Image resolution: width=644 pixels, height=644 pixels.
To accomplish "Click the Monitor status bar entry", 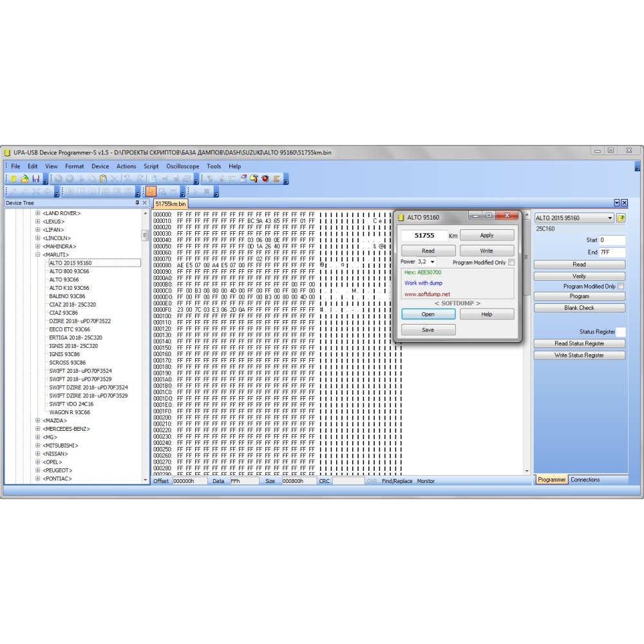I will click(426, 481).
